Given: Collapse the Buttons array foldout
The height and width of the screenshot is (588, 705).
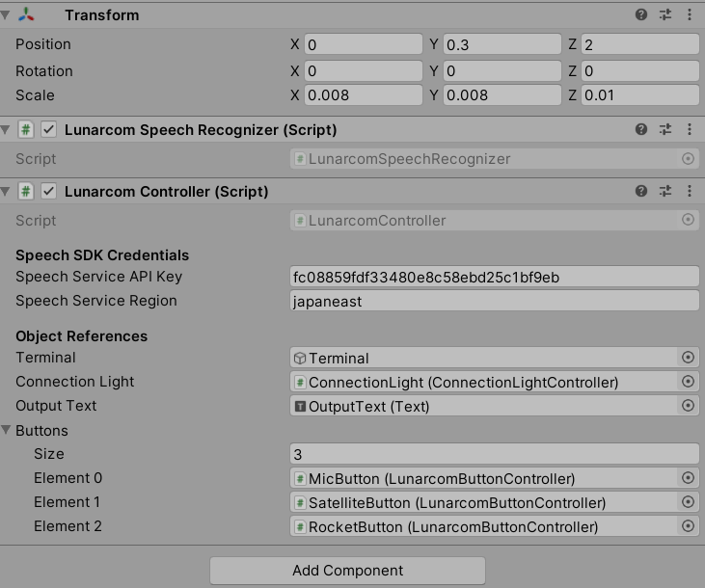Looking at the screenshot, I should coord(6,430).
